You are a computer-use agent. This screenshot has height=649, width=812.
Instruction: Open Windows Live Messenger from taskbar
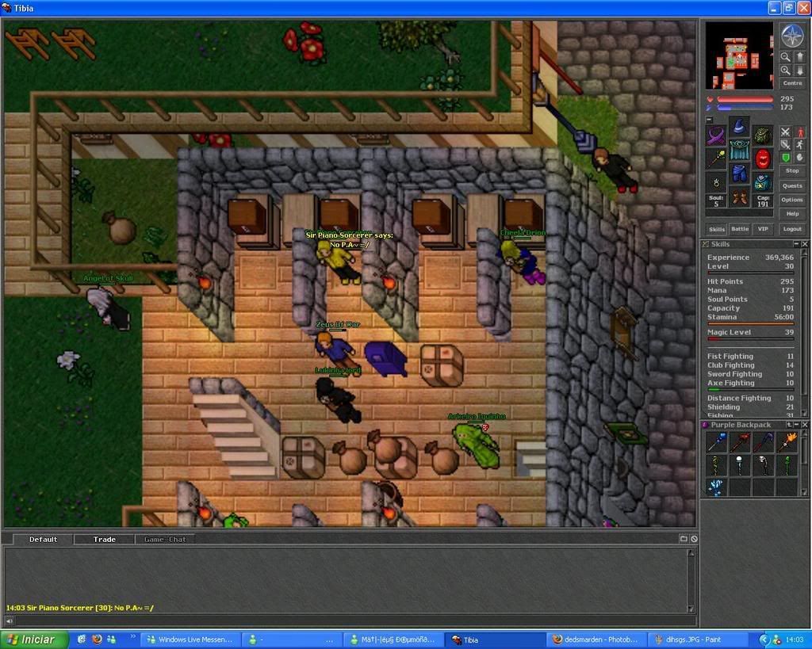[x=190, y=639]
